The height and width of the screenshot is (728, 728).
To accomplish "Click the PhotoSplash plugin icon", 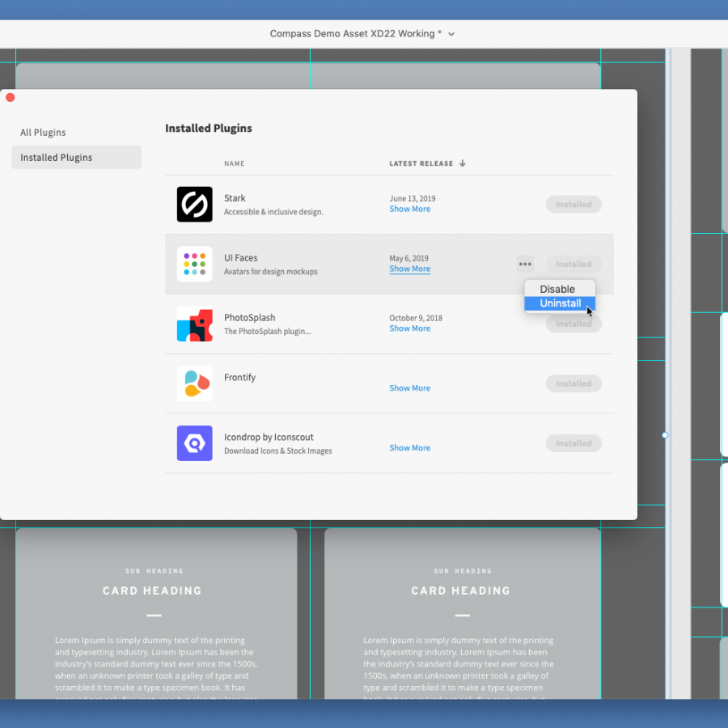I will 194,324.
